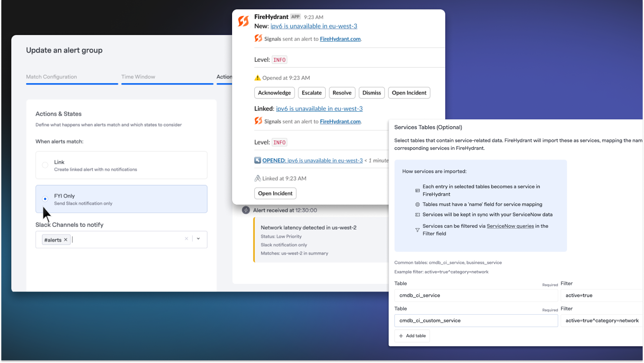
Task: Click the blue arrow icon before OPENED link
Action: coord(257,160)
